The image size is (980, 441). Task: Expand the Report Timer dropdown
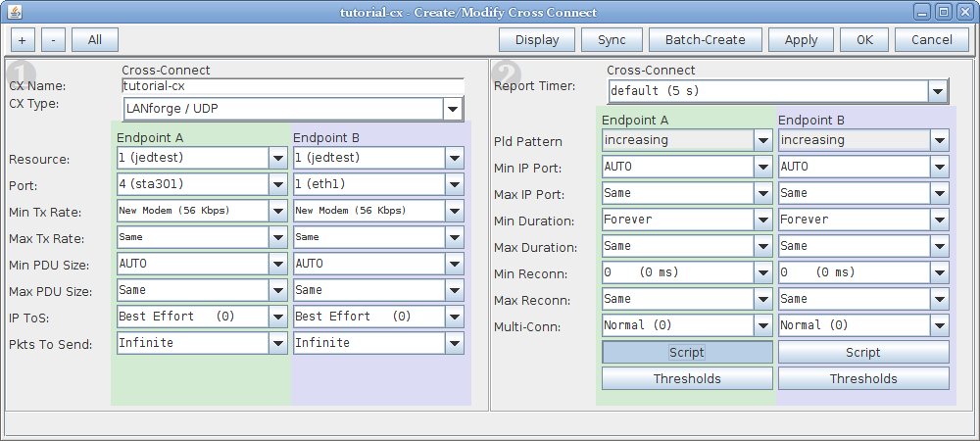937,91
